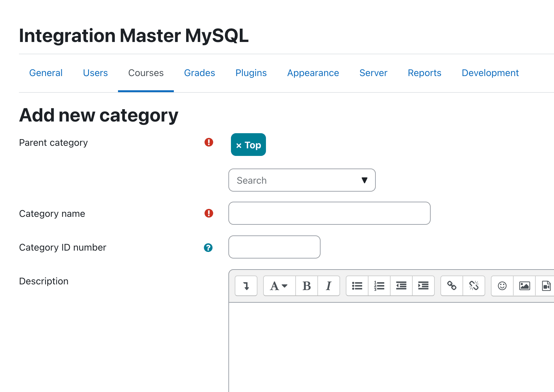Select the Courses tab
This screenshot has height=392, width=554.
point(146,73)
